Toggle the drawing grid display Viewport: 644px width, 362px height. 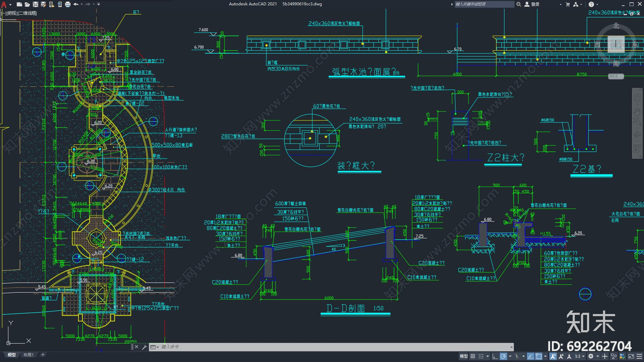coord(473,356)
